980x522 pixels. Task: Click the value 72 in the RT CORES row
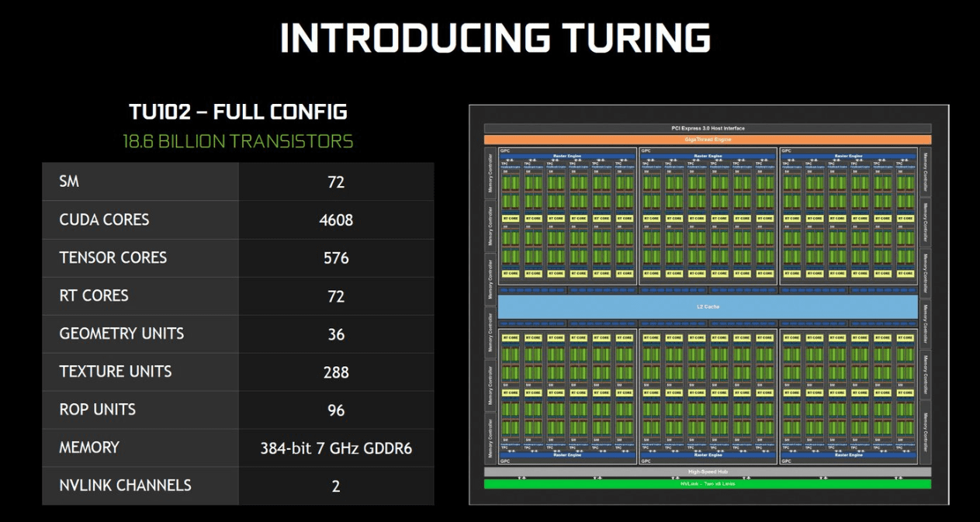coord(336,296)
